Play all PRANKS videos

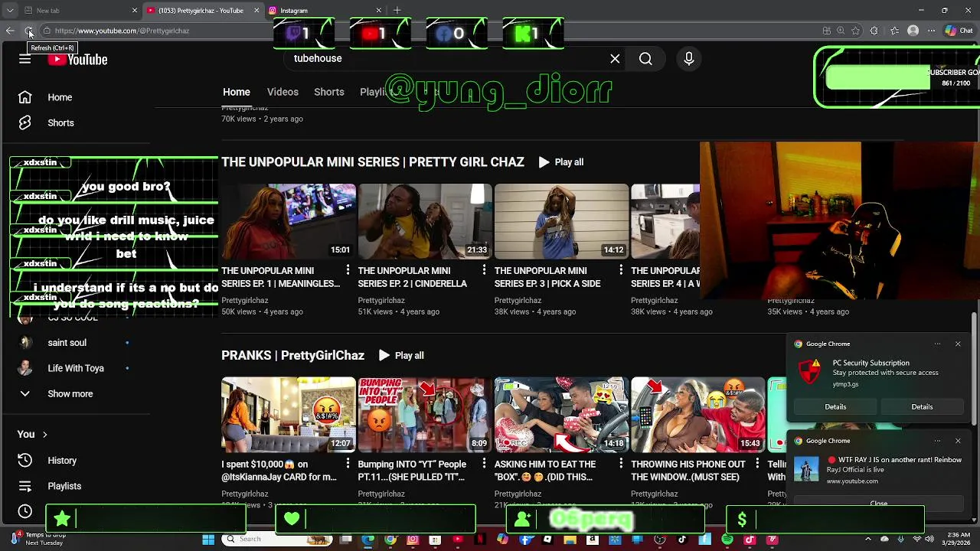401,356
